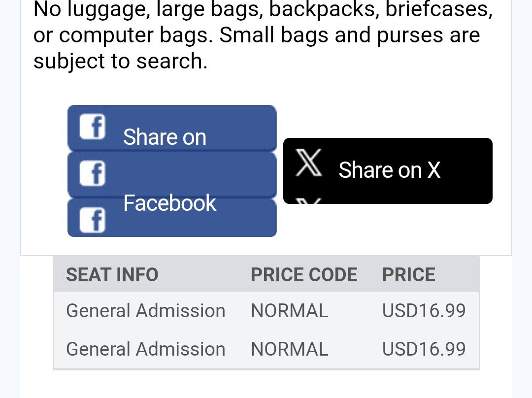
Task: Click the bottom Facebook logo icon
Action: click(93, 219)
